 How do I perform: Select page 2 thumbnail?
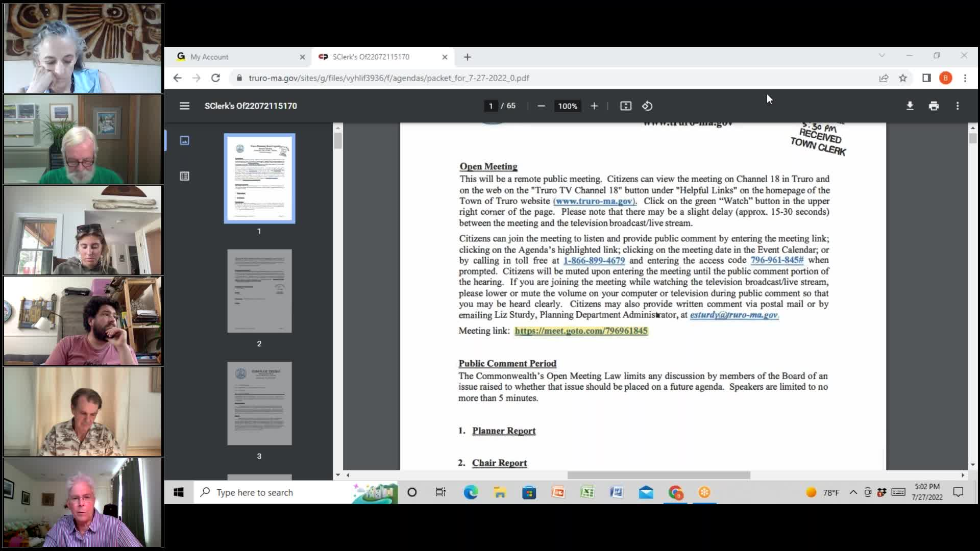click(259, 291)
